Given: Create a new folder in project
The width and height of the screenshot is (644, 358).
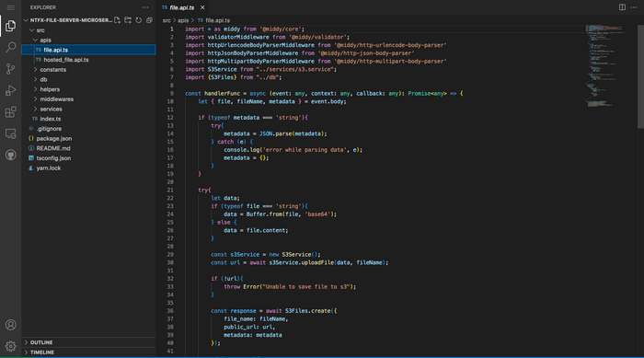Looking at the screenshot, I should pyautogui.click(x=128, y=20).
